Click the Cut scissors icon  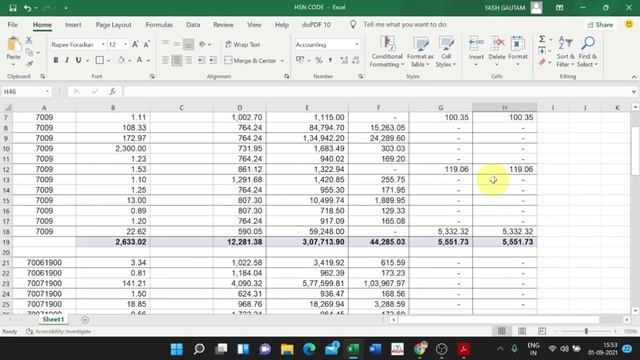point(29,40)
